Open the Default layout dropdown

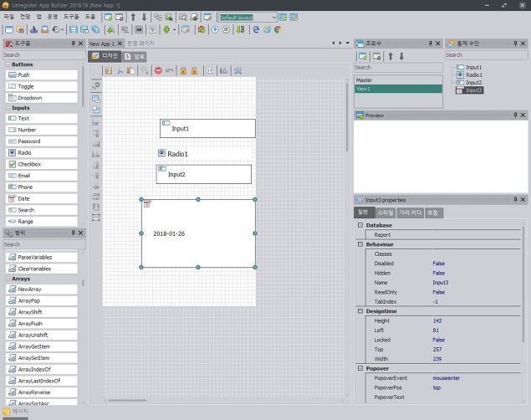click(274, 18)
